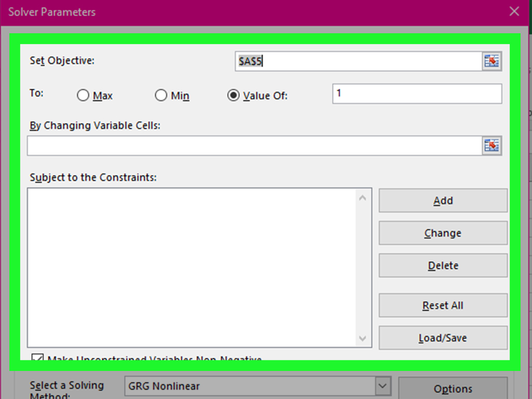532x399 pixels.
Task: Open the GRG Nonlinear solving method dropdown
Action: pyautogui.click(x=382, y=386)
